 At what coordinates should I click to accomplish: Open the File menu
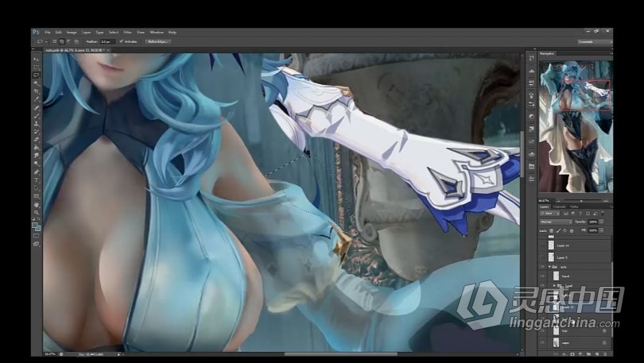coord(48,32)
